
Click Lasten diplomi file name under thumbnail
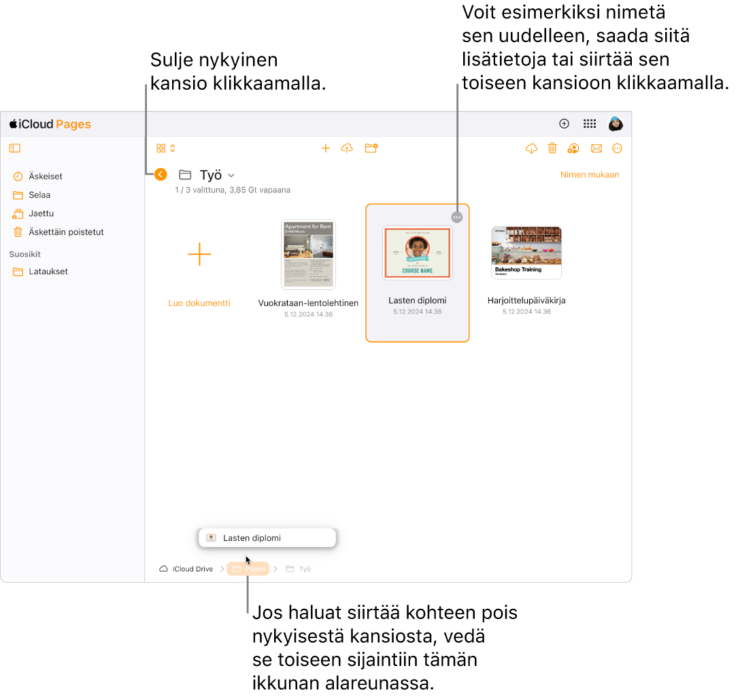click(417, 300)
